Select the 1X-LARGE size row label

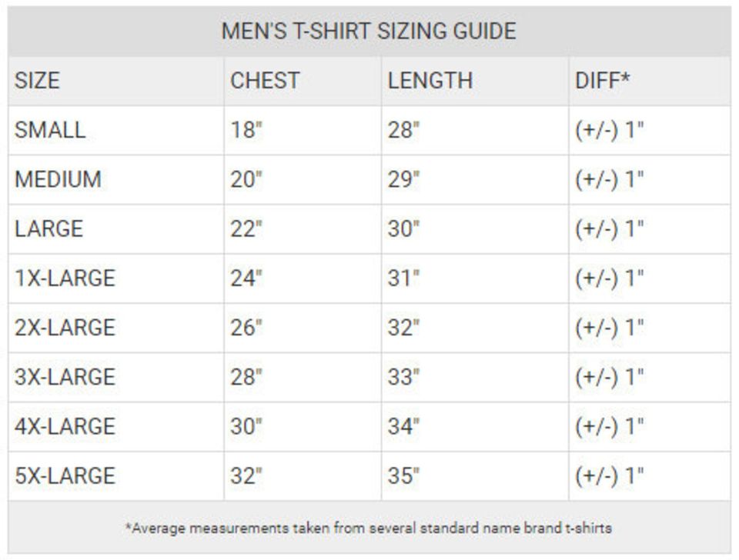[65, 278]
